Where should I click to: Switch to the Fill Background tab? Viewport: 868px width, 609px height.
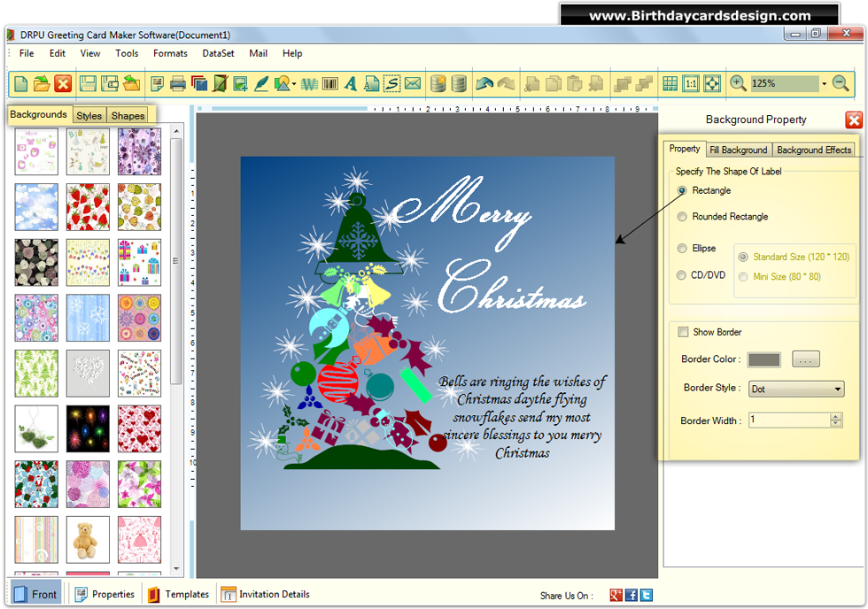[x=739, y=150]
